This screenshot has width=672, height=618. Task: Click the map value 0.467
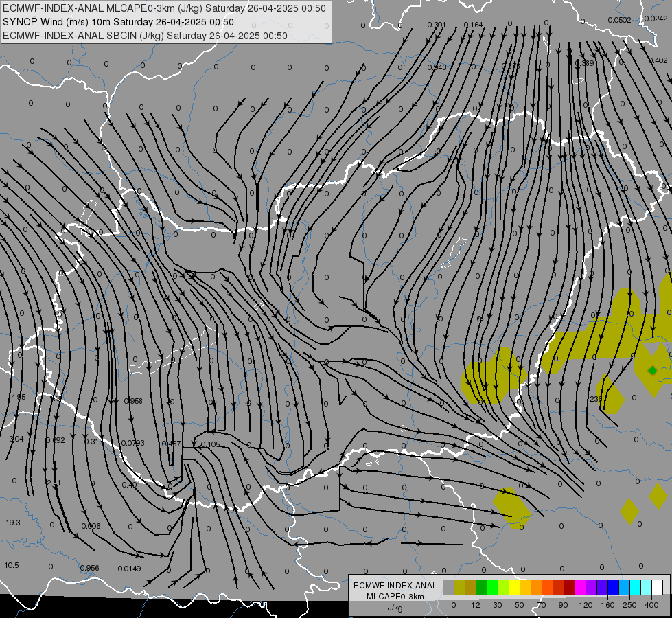[x=172, y=444]
